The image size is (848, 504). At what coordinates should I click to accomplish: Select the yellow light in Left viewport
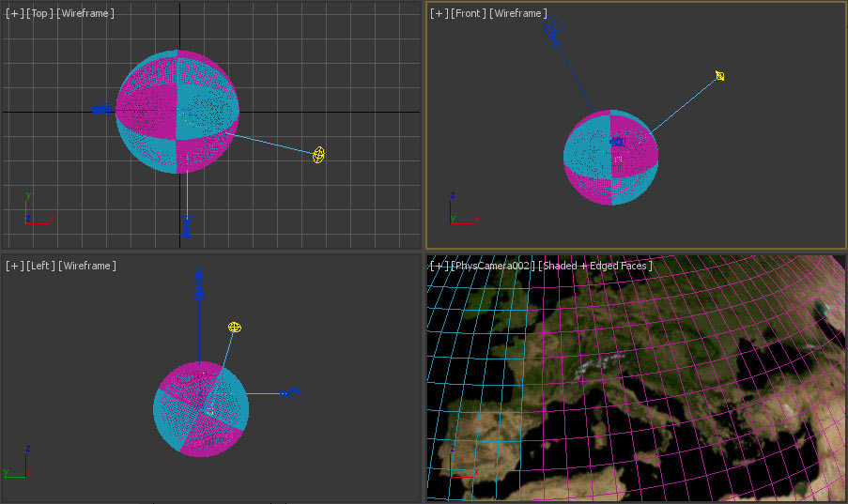coord(235,327)
